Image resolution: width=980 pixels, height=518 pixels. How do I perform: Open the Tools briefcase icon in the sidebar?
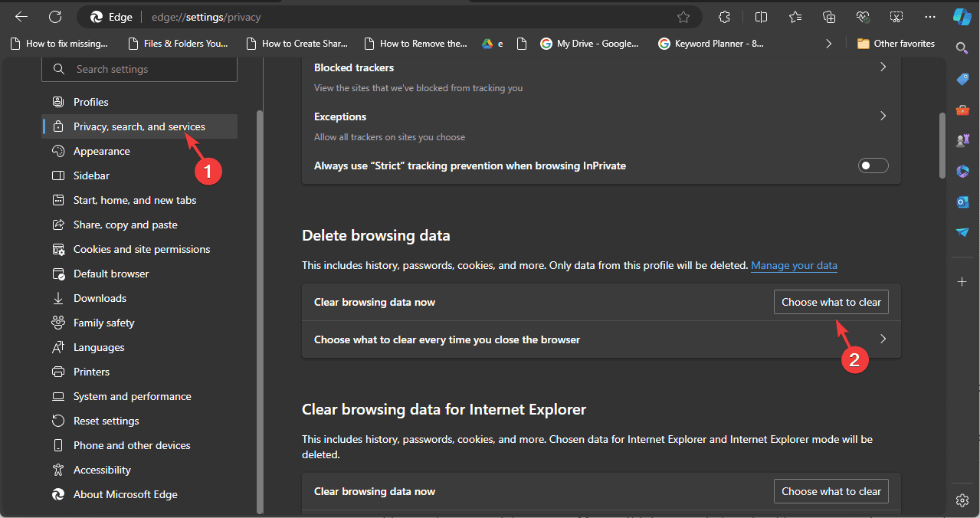[x=962, y=110]
